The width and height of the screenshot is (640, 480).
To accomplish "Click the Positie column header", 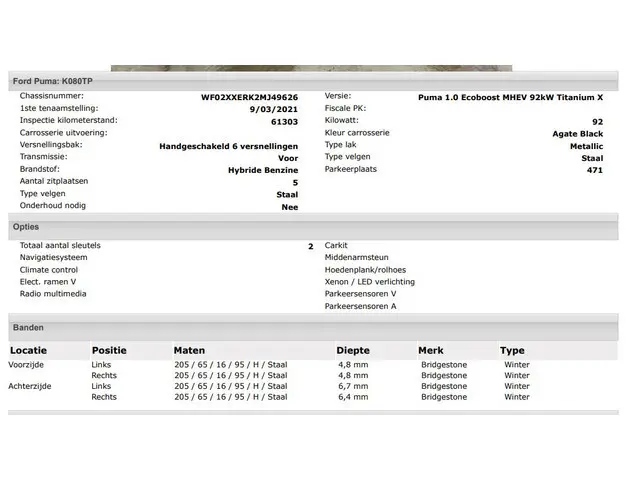I will tap(109, 351).
